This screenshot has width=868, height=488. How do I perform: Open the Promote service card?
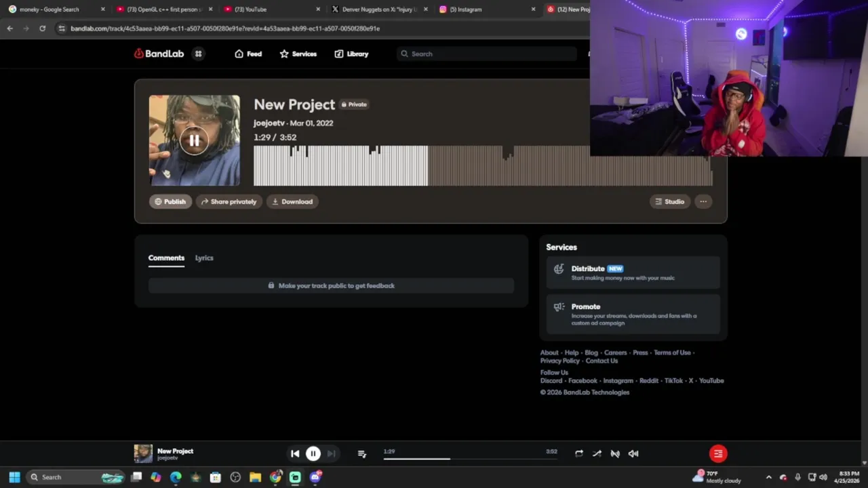[x=633, y=314]
